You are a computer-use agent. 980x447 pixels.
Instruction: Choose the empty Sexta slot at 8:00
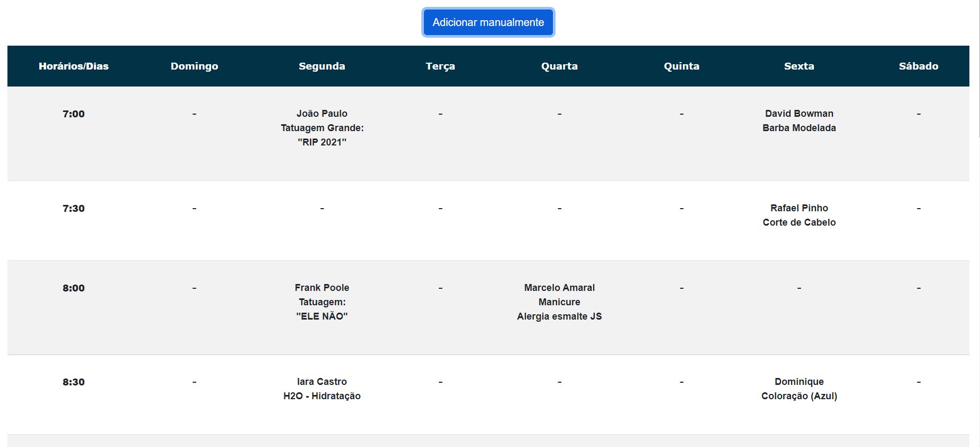tap(799, 288)
